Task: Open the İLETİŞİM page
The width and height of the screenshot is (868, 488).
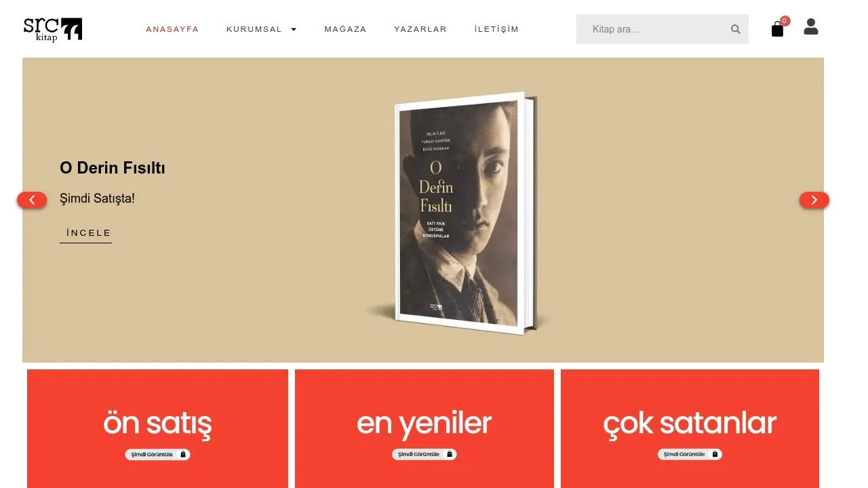Action: point(496,29)
